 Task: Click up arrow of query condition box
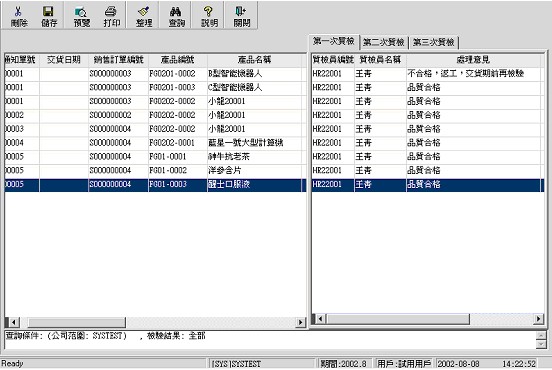click(x=541, y=335)
